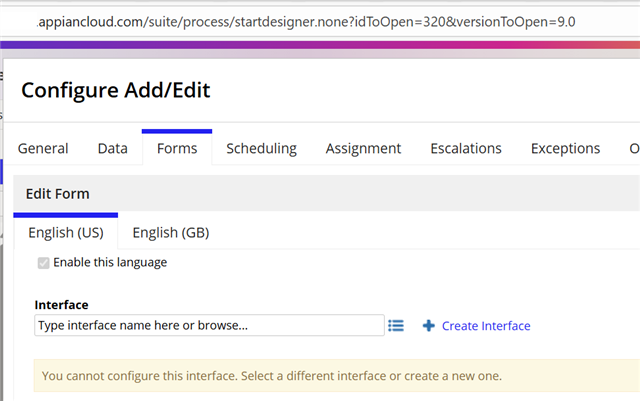Click the plus icon beside Create Interface

point(429,325)
